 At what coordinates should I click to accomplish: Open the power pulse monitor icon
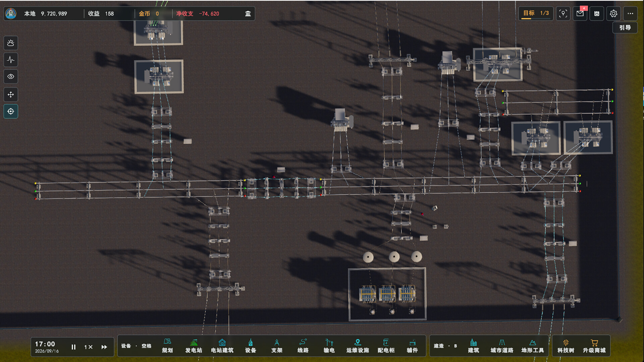tap(11, 60)
